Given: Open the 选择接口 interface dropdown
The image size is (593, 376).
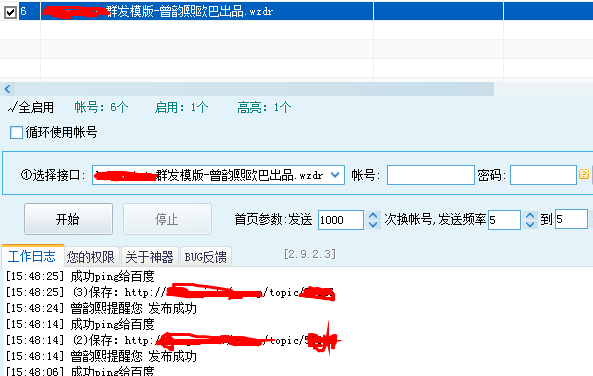Looking at the screenshot, I should click(x=335, y=175).
